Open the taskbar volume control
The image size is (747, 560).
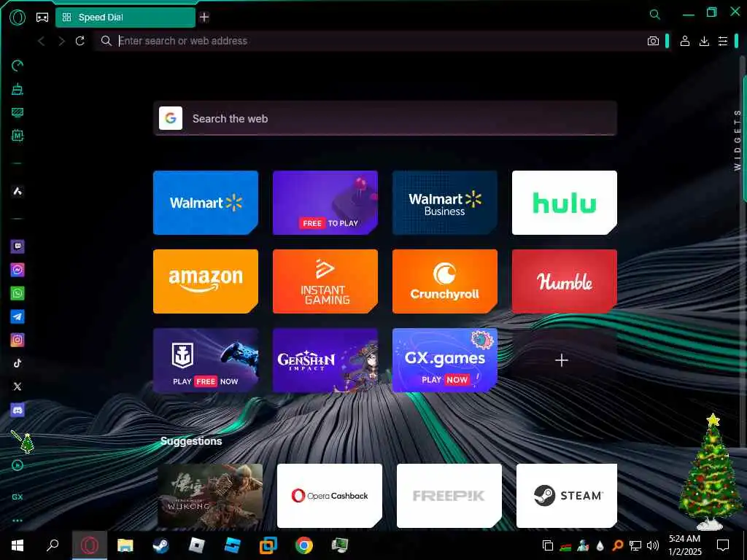pos(653,545)
